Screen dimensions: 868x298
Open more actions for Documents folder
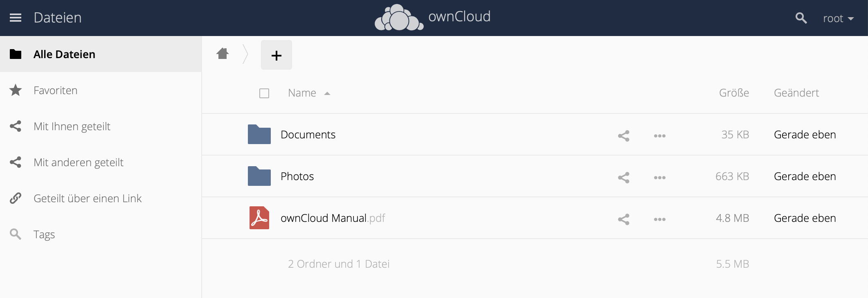click(659, 135)
